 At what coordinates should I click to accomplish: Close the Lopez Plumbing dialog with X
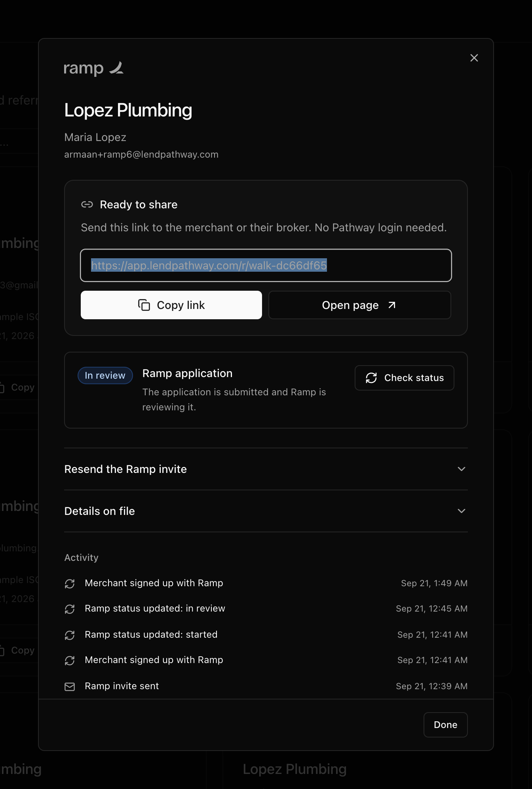click(474, 58)
